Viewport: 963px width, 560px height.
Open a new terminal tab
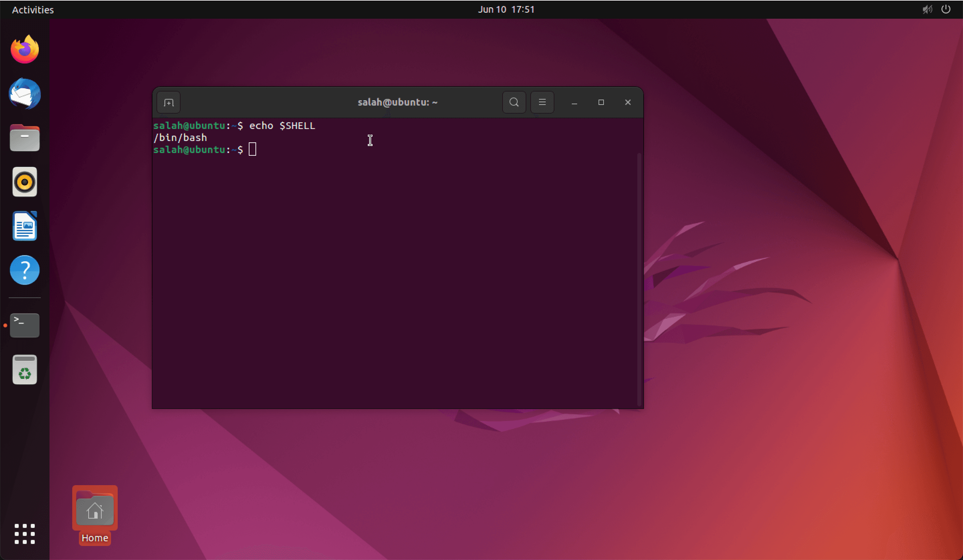169,102
